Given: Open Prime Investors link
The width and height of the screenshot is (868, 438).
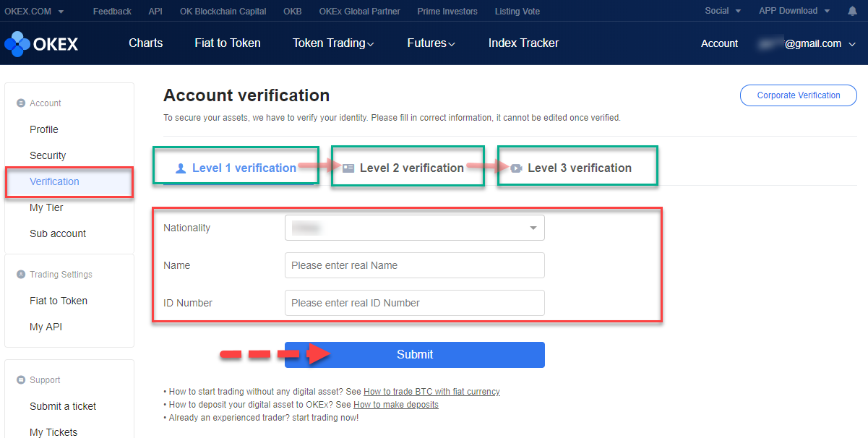Looking at the screenshot, I should pyautogui.click(x=447, y=11).
